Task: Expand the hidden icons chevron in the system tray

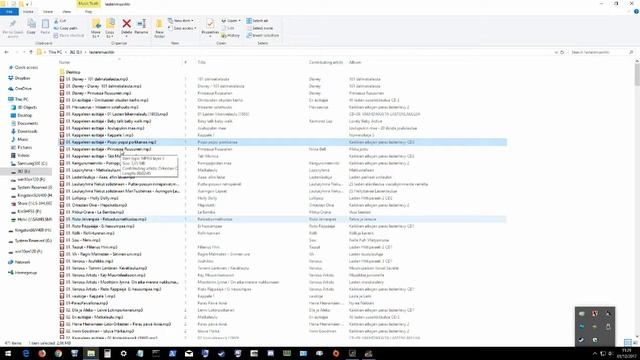Action: [595, 353]
